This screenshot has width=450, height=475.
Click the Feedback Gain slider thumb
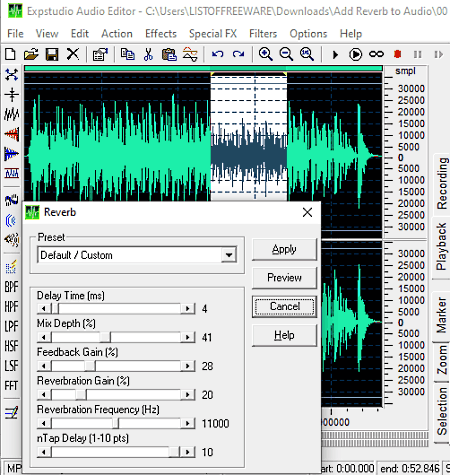pyautogui.click(x=90, y=366)
